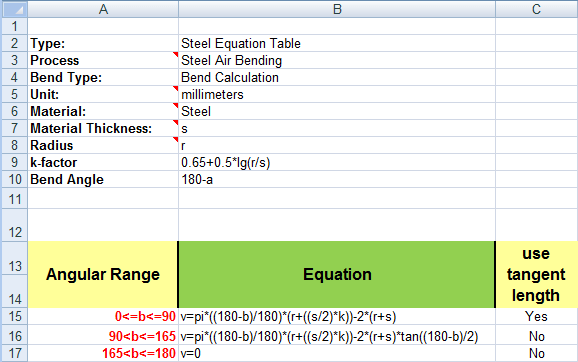Select column B header
The image size is (578, 362).
click(x=337, y=9)
